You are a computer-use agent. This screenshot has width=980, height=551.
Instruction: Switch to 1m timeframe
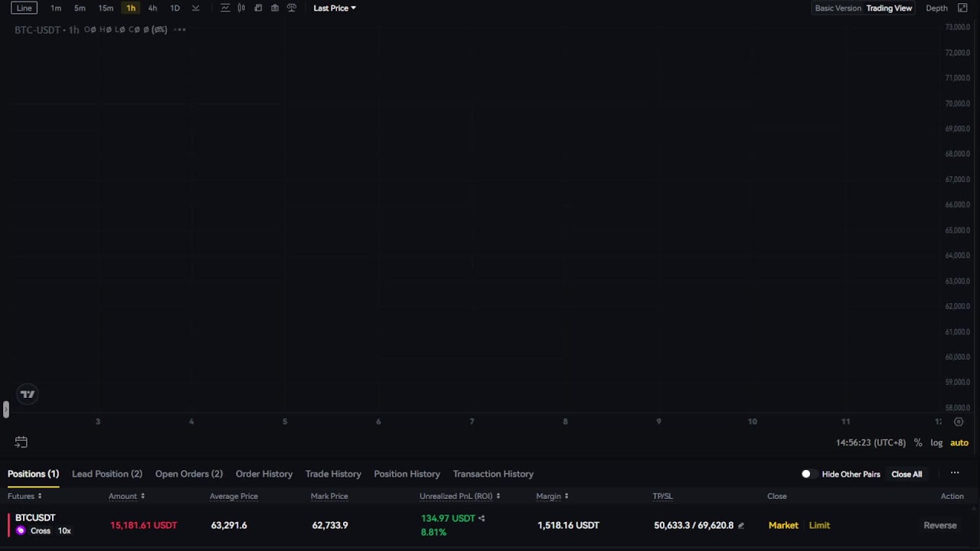click(x=56, y=8)
